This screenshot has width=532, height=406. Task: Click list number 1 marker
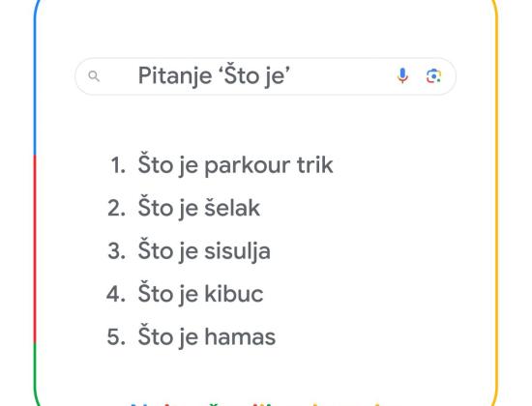point(118,165)
